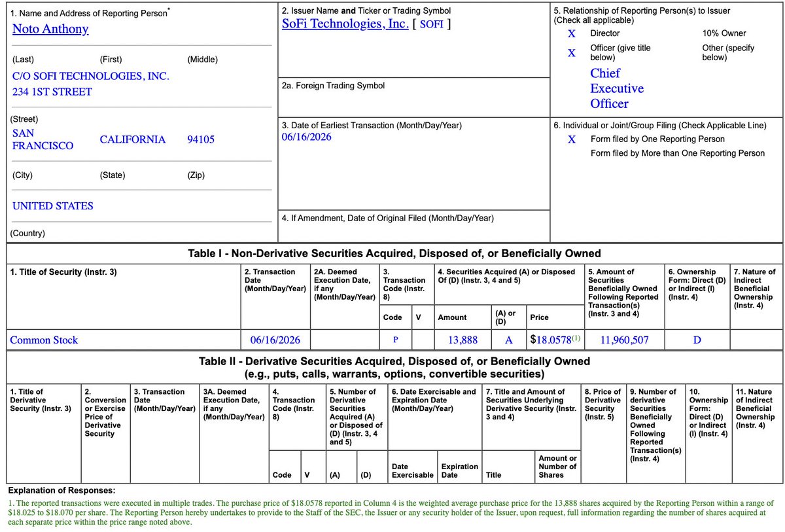Click the earliest transaction date 06/16/2026 in box 3
785x532 pixels.
(306, 137)
